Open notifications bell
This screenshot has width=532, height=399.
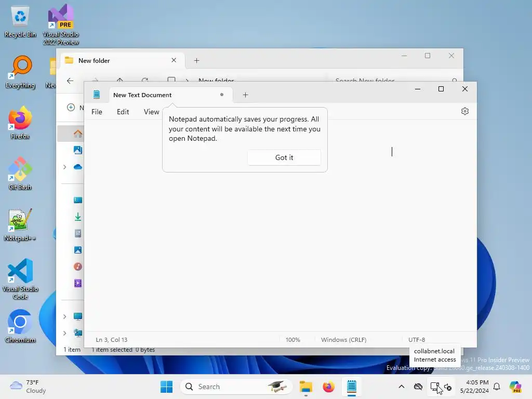click(x=497, y=387)
